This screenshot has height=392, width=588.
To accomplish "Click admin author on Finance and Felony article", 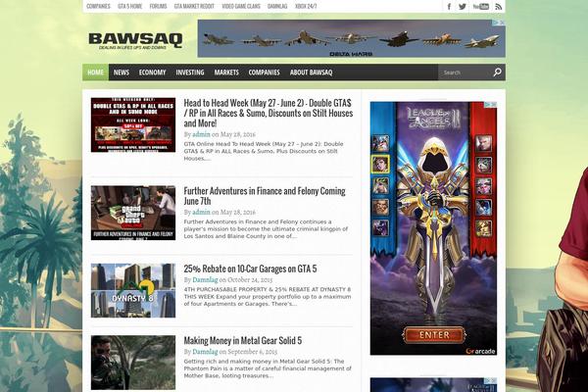I will click(x=201, y=213).
